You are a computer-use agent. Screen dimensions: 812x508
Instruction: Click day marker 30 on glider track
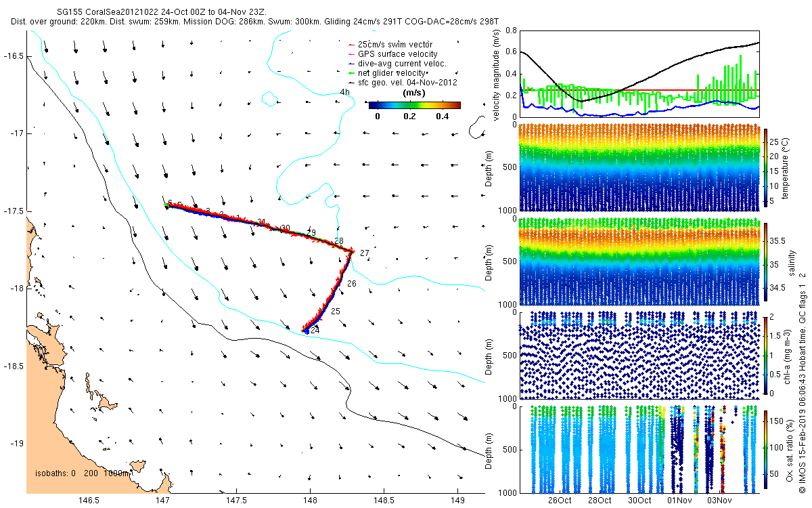pyautogui.click(x=286, y=228)
